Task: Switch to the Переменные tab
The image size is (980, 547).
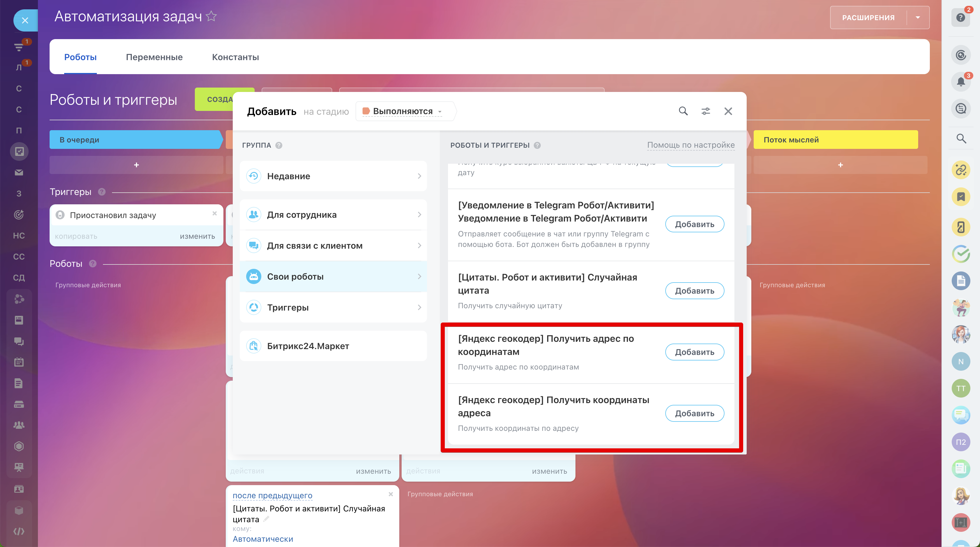Action: click(x=154, y=57)
